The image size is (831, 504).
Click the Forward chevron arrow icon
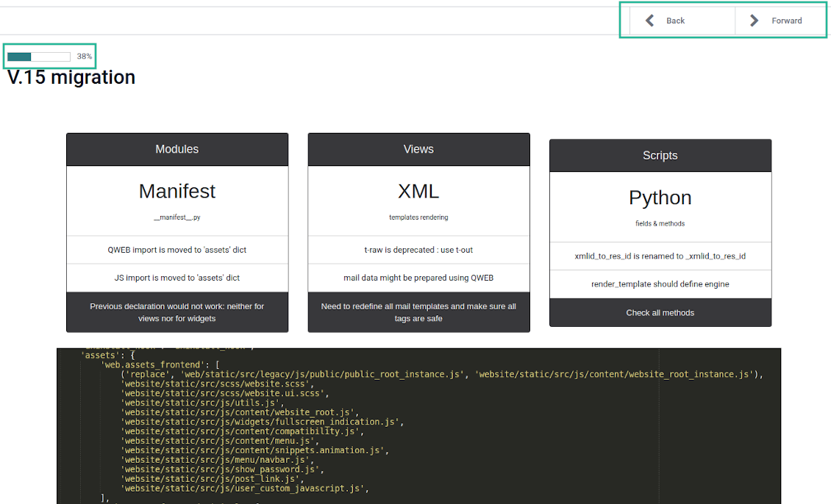755,21
